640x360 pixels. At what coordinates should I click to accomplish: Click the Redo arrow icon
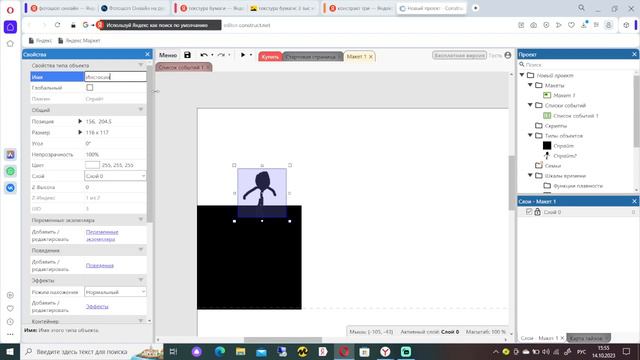tap(221, 55)
